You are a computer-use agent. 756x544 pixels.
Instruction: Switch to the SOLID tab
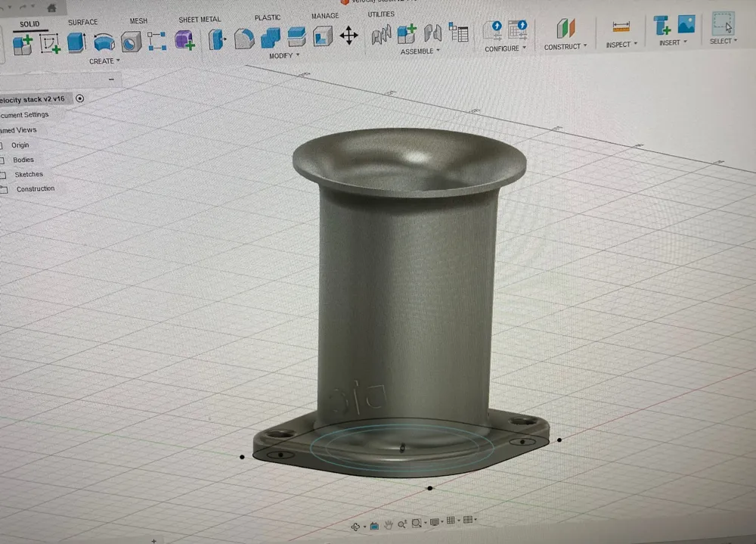[x=29, y=23]
